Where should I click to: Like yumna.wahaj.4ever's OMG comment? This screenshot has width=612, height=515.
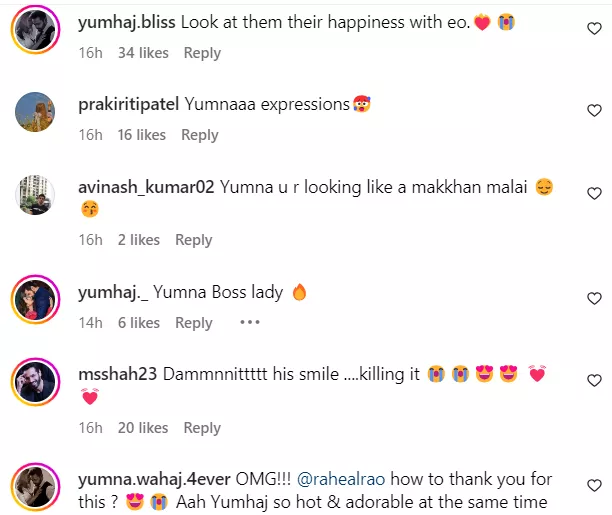click(x=594, y=487)
